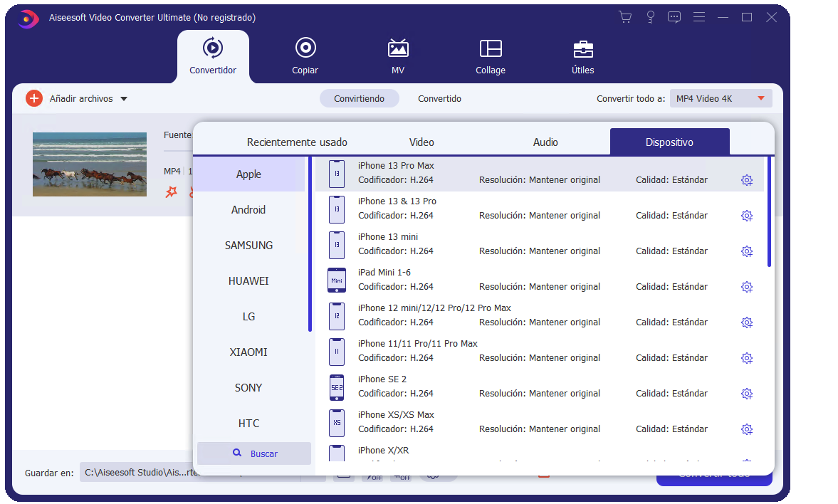
Task: Select iPhone SE 2 device icon
Action: [337, 387]
